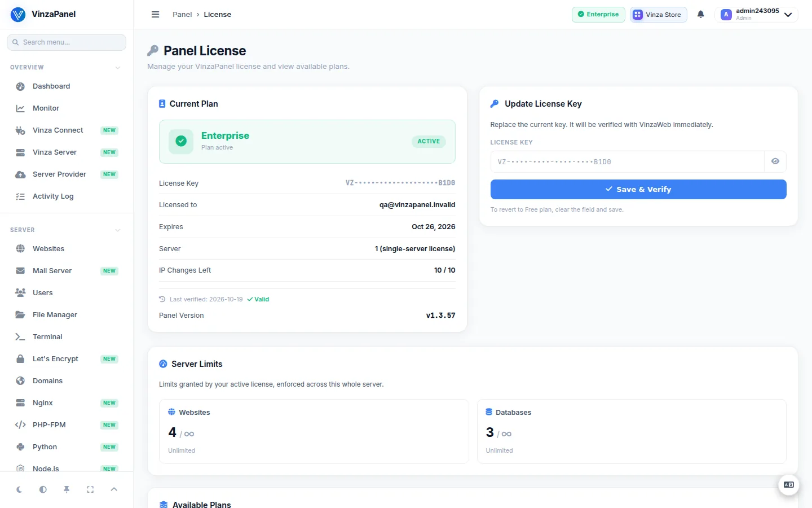
Task: Open Mail Server settings
Action: pyautogui.click(x=67, y=271)
